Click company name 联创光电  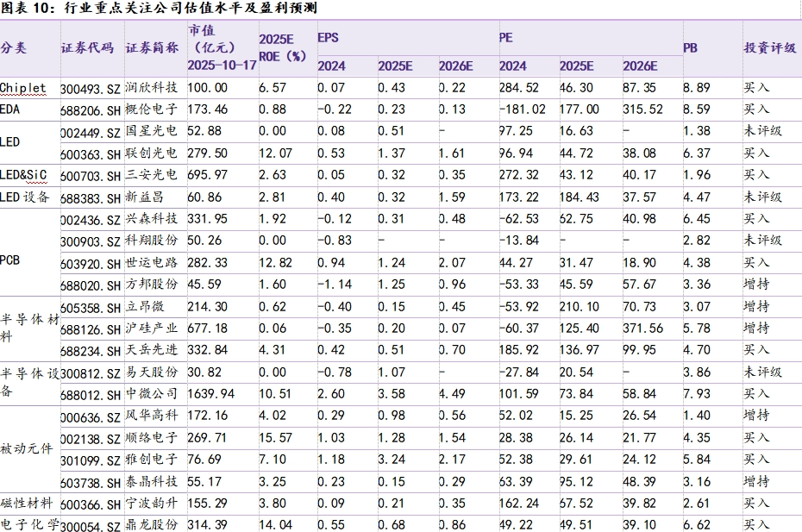(152, 153)
